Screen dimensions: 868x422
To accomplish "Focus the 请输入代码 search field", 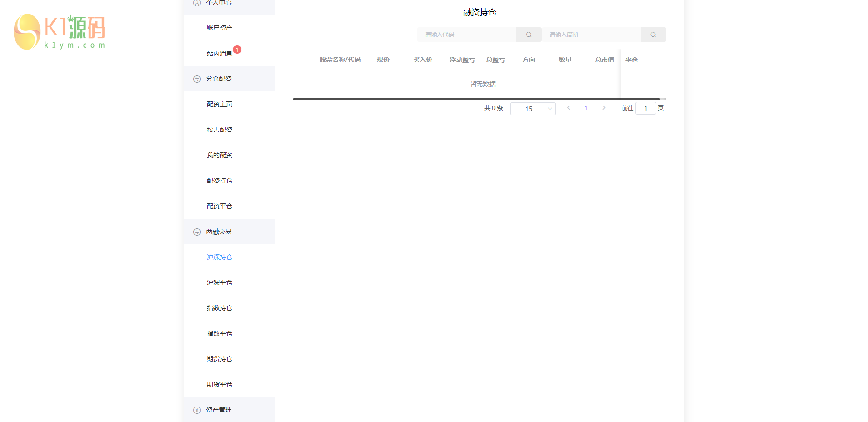I will (x=467, y=35).
